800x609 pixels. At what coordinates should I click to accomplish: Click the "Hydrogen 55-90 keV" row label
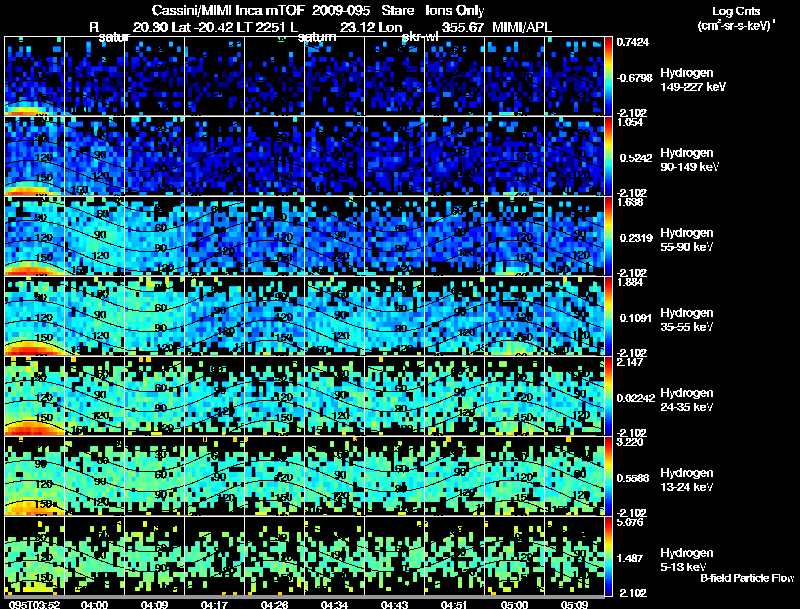click(687, 240)
